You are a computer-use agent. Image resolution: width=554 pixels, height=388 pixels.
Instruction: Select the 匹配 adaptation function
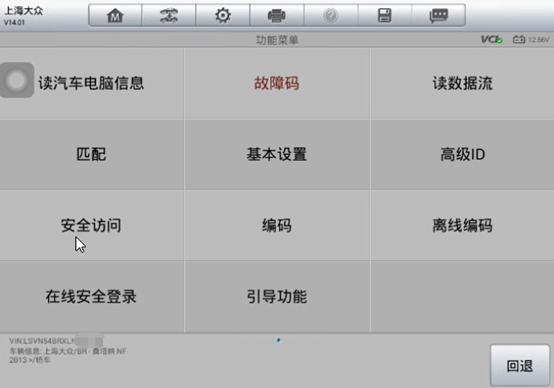[92, 154]
